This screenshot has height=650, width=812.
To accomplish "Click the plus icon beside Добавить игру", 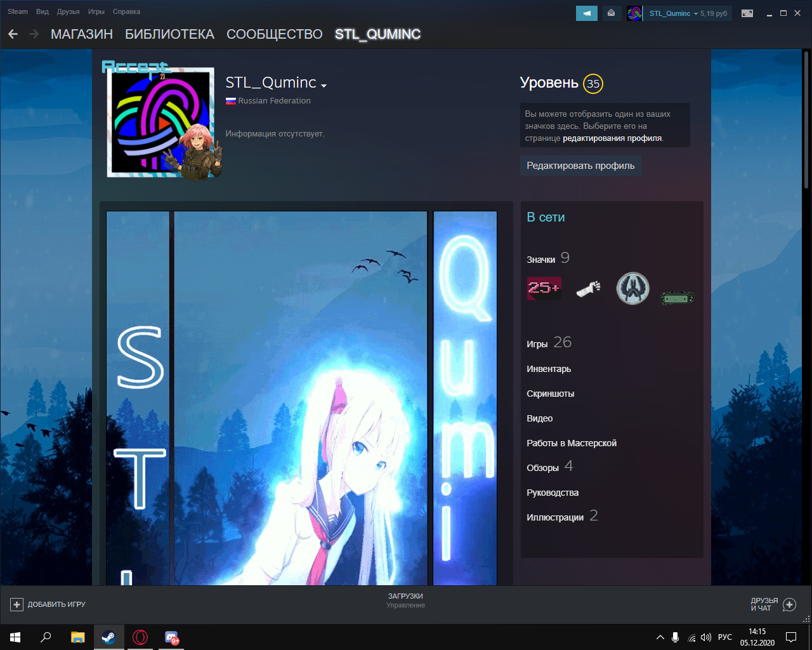I will pyautogui.click(x=17, y=605).
